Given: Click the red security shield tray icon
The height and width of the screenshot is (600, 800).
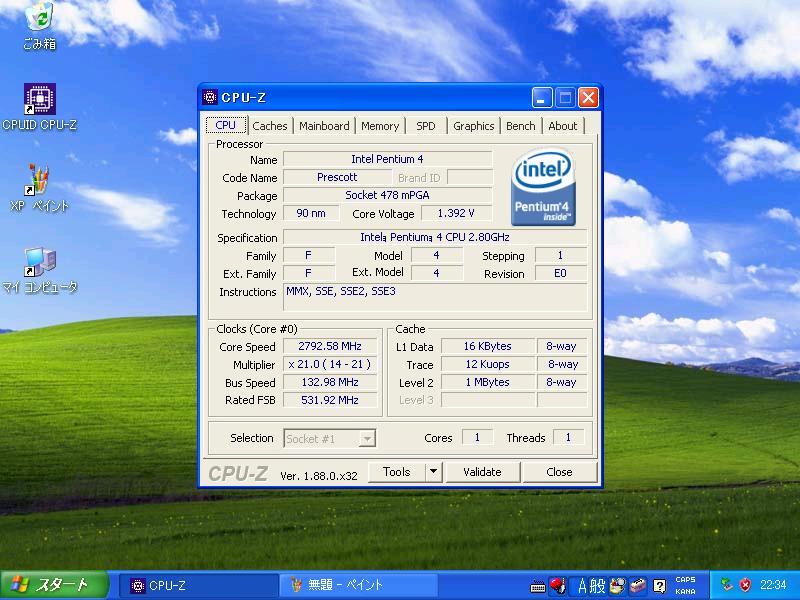Looking at the screenshot, I should coord(745,585).
